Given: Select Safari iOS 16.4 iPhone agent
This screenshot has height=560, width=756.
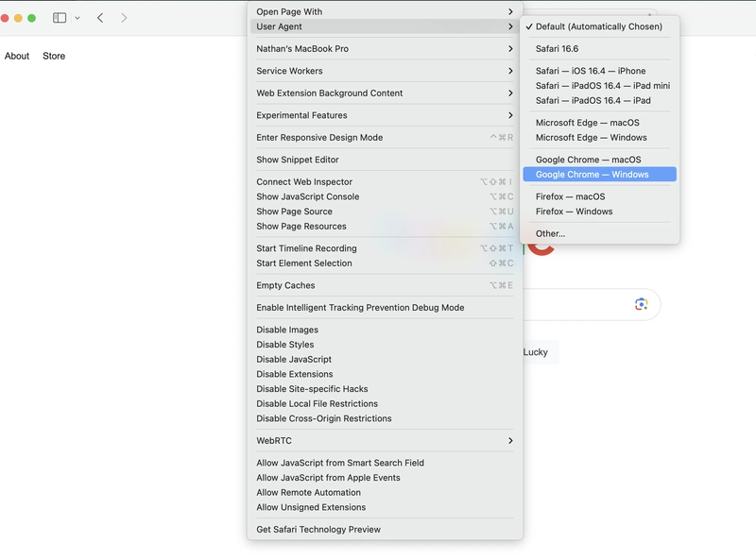Looking at the screenshot, I should coord(599,71).
